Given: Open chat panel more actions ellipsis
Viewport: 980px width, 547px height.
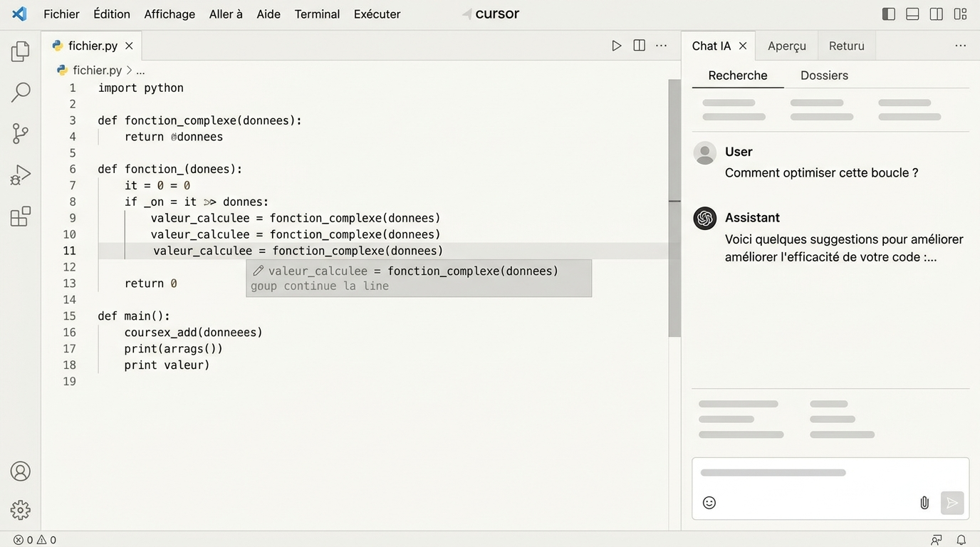Looking at the screenshot, I should point(961,46).
